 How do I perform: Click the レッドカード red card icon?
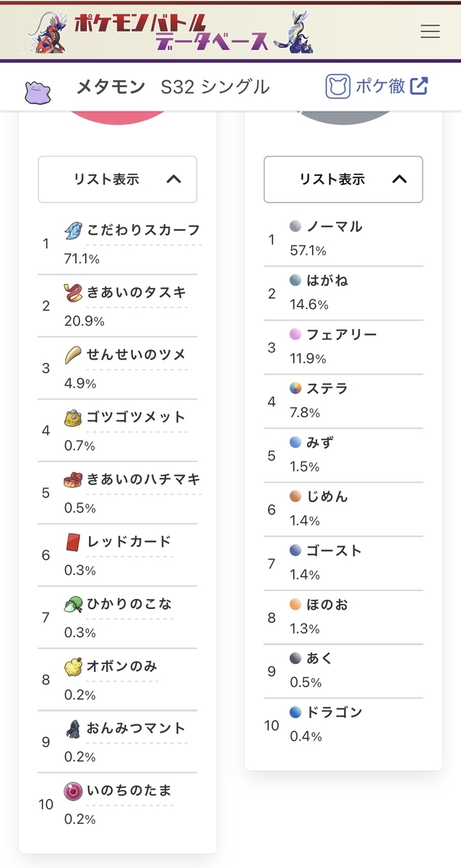pyautogui.click(x=74, y=542)
